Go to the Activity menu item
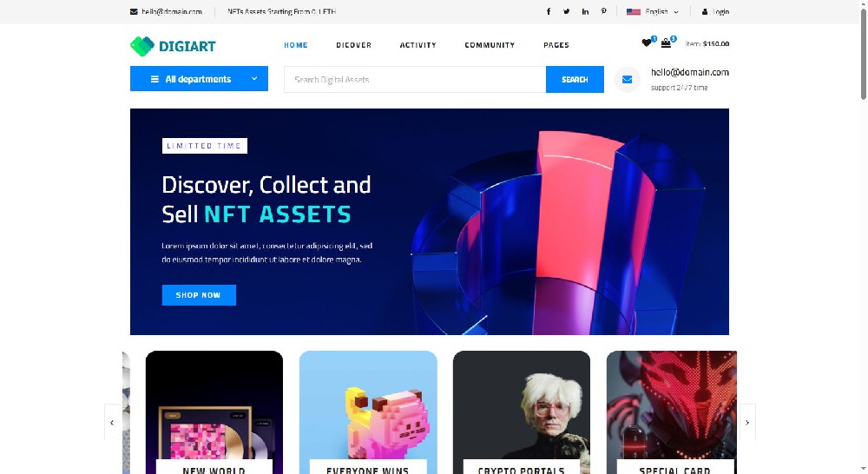 pos(418,45)
